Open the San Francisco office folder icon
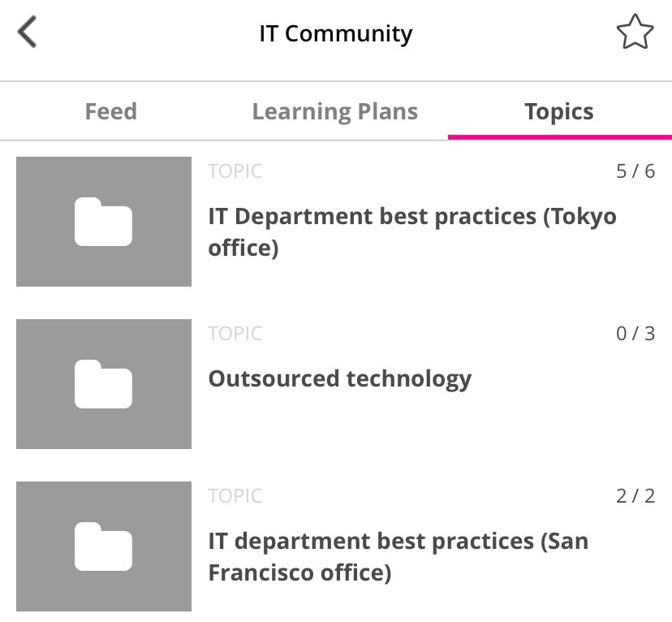 pyautogui.click(x=103, y=546)
